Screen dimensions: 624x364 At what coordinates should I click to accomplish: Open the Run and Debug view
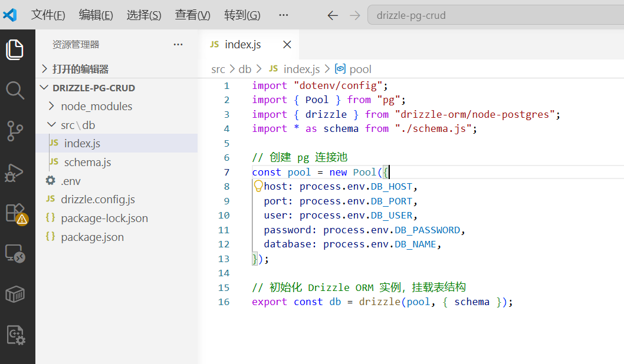coord(14,173)
